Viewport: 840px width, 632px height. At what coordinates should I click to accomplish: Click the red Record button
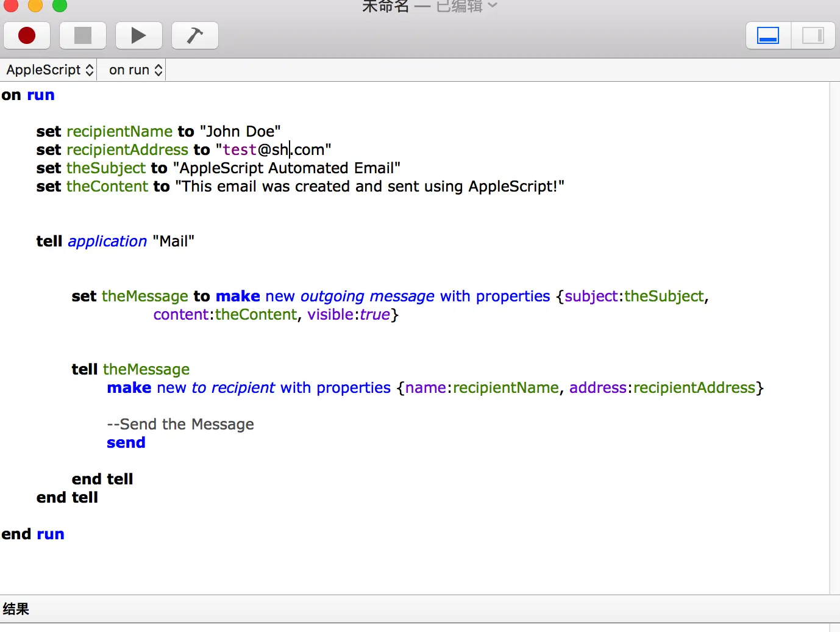[27, 35]
